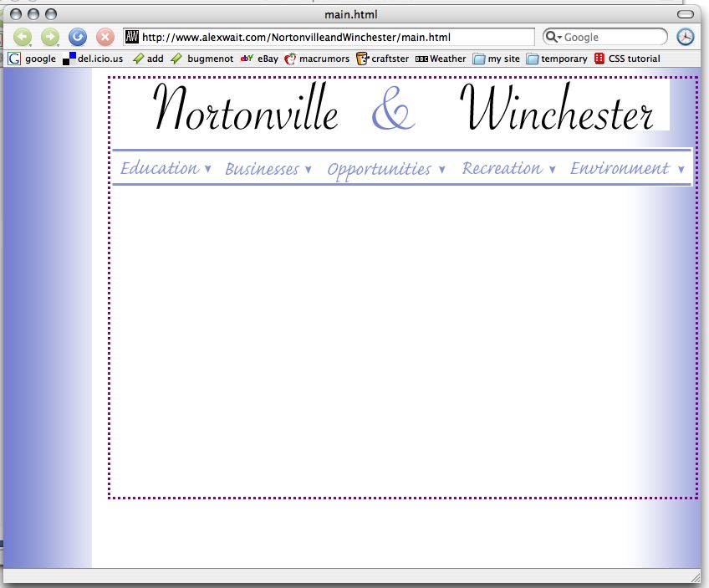Click the Winchester heading text

point(556,107)
